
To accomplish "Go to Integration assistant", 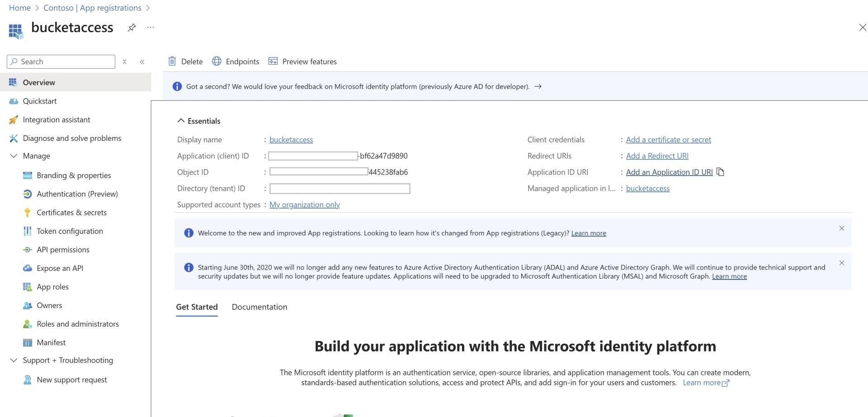I will [x=57, y=119].
